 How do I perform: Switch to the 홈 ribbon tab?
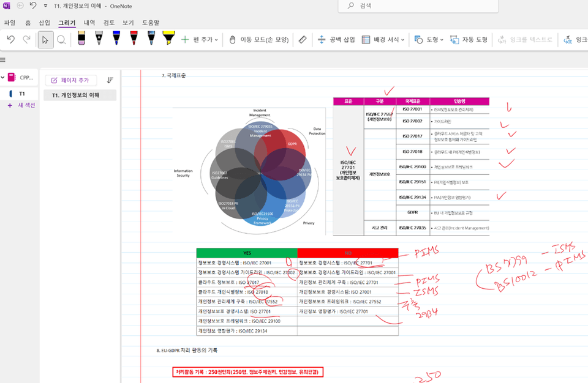[28, 23]
